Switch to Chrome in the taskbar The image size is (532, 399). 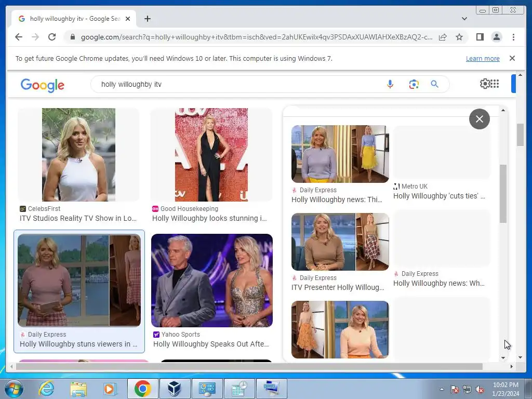[x=142, y=389]
